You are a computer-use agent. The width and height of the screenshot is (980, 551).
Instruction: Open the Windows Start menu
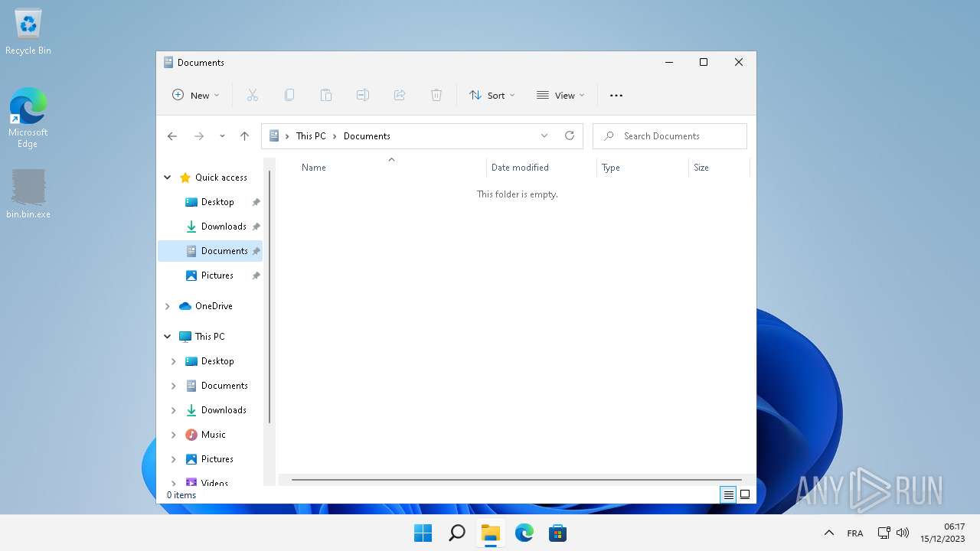(x=423, y=533)
